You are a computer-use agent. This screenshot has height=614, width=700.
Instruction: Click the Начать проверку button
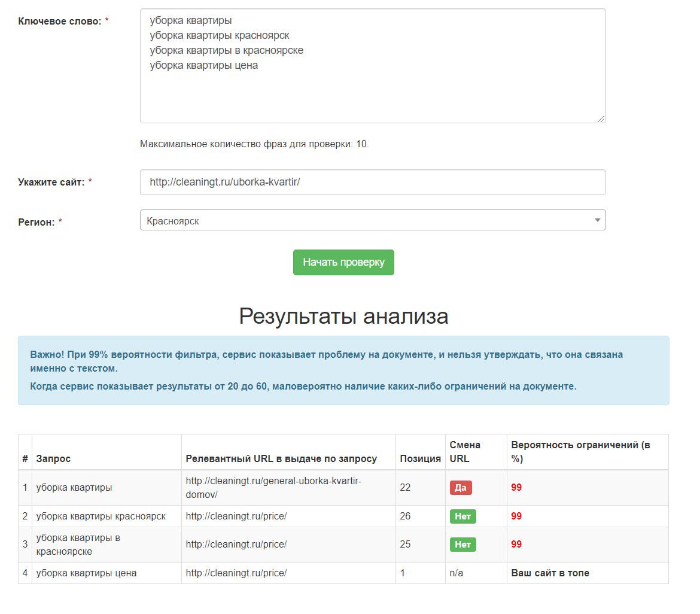click(x=343, y=262)
